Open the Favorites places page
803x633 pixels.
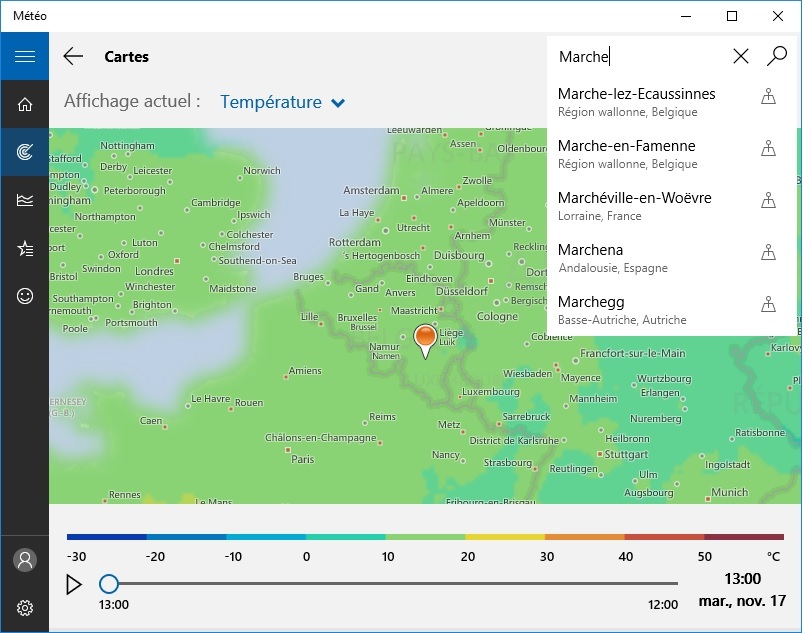(25, 248)
